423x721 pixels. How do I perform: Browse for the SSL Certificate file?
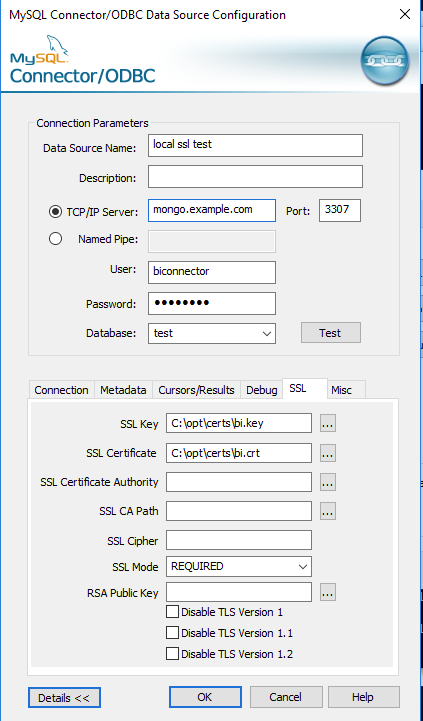[327, 453]
